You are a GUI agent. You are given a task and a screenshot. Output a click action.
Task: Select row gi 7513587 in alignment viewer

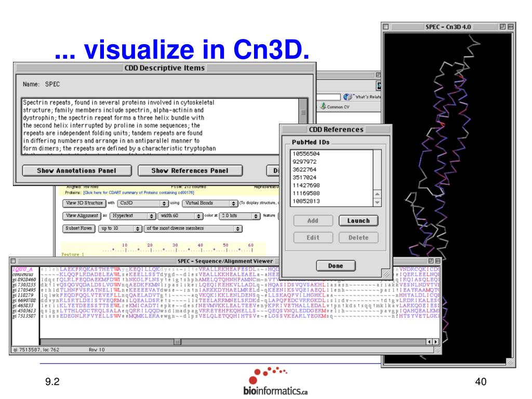click(x=24, y=316)
